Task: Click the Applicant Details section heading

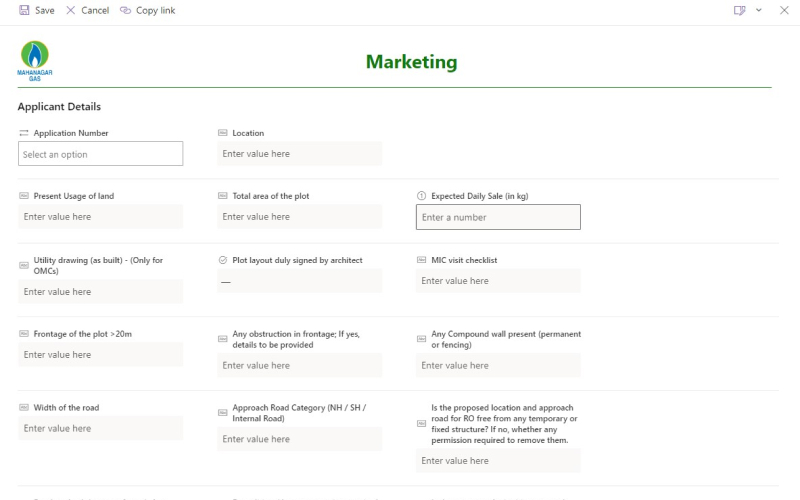Action: coord(59,107)
